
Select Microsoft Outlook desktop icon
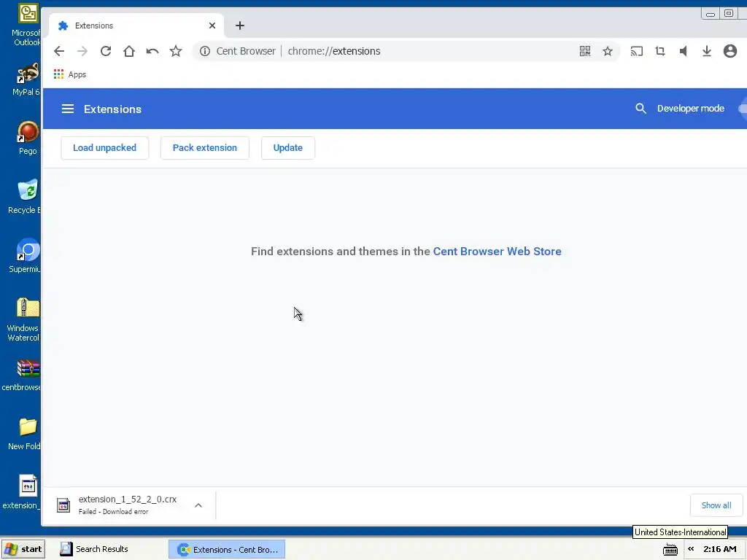click(27, 25)
